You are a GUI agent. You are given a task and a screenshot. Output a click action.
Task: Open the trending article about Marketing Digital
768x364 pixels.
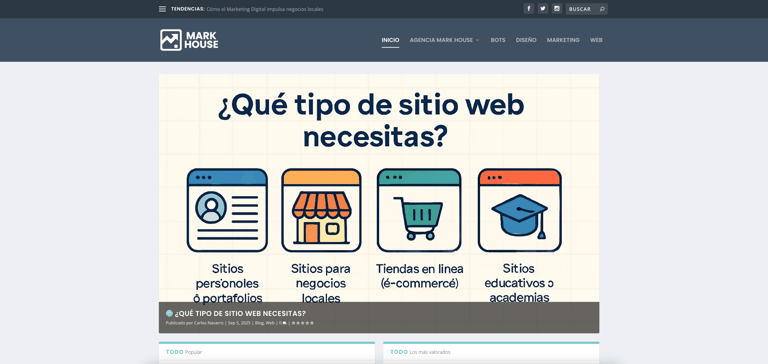click(x=265, y=9)
